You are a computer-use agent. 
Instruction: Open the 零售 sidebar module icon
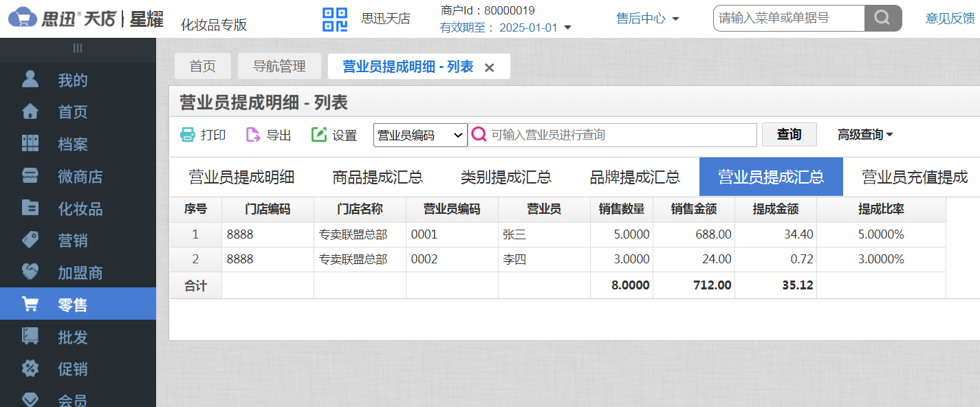[30, 305]
